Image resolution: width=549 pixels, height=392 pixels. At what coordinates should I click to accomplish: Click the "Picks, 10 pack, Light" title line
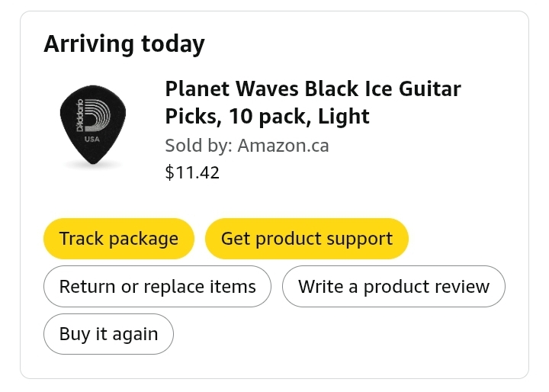coord(267,117)
